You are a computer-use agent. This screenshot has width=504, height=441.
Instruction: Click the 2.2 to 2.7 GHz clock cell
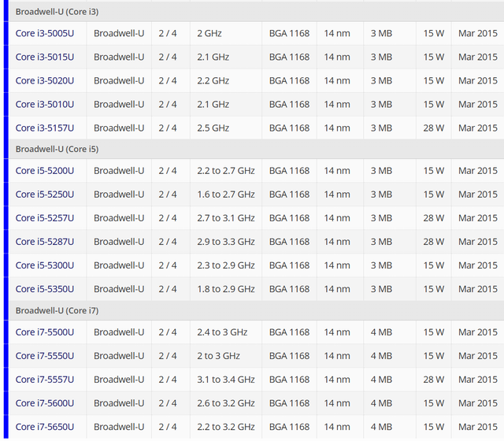click(x=226, y=171)
